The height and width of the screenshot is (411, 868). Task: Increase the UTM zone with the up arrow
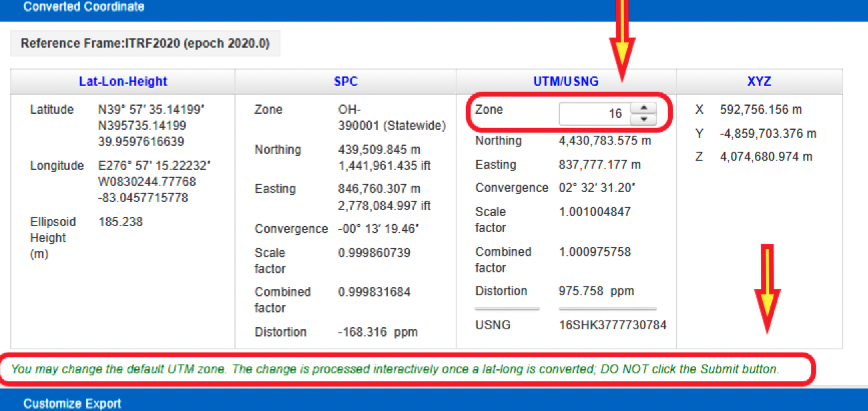[645, 109]
